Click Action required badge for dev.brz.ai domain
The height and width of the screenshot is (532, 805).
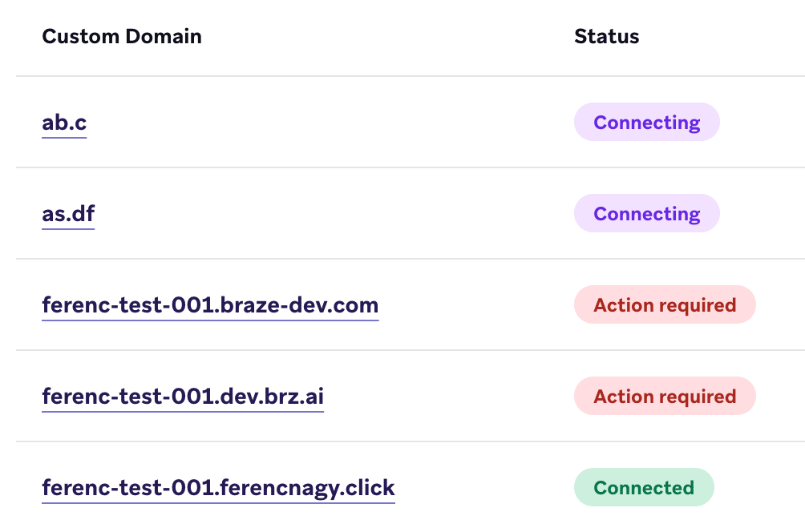point(665,397)
